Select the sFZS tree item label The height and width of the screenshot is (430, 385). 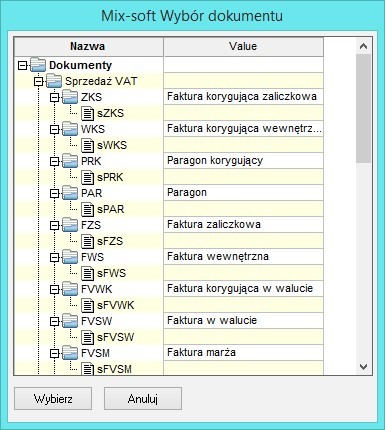110,241
